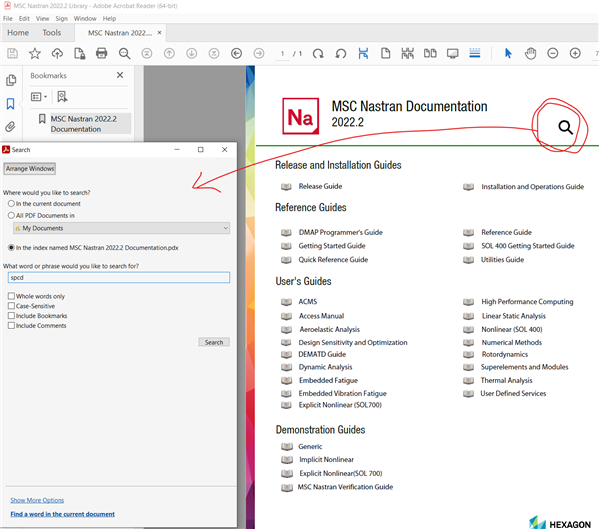Toggle read mode monitor icon
This screenshot has height=529, width=599.
(x=453, y=53)
